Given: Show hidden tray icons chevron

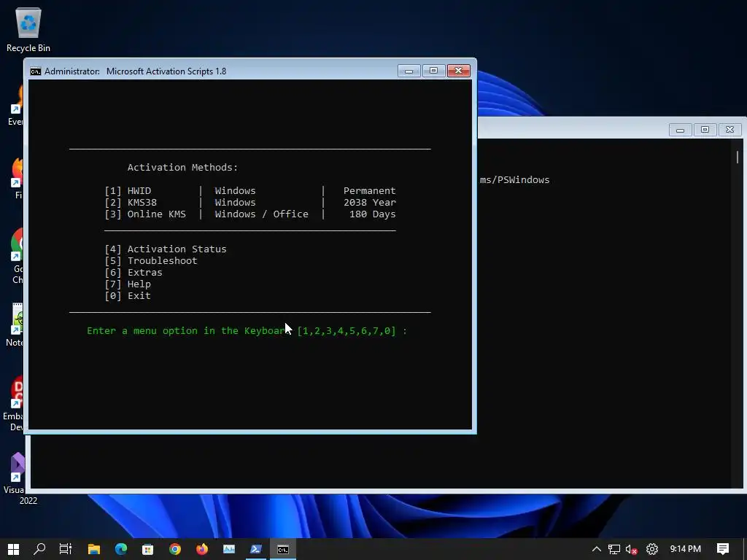Looking at the screenshot, I should tap(597, 549).
